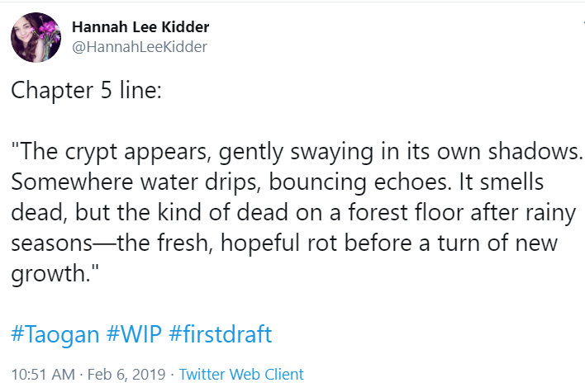Click Hannah Lee Kidder's profile avatar
The image size is (585, 392).
pyautogui.click(x=35, y=37)
